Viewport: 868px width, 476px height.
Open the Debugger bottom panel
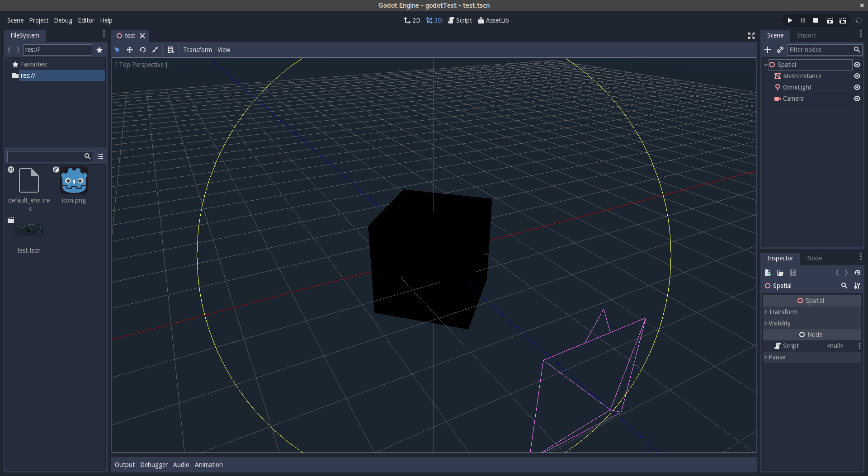click(154, 465)
